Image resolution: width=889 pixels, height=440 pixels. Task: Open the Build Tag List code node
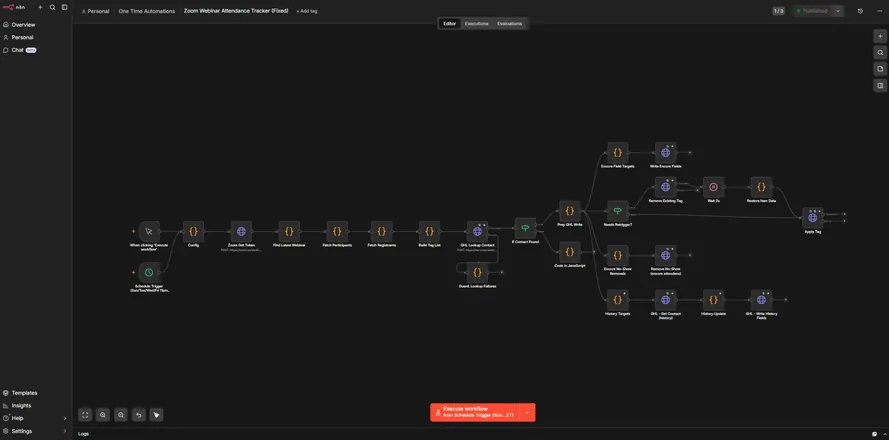point(429,231)
